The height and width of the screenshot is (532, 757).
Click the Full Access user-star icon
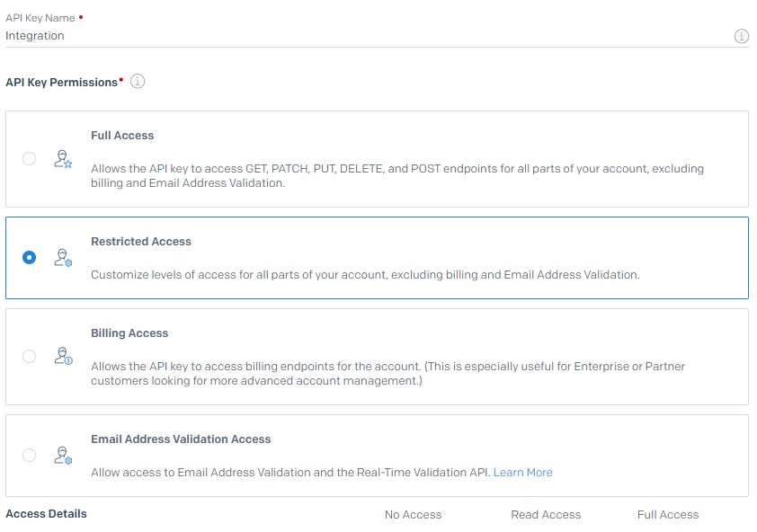(x=63, y=159)
